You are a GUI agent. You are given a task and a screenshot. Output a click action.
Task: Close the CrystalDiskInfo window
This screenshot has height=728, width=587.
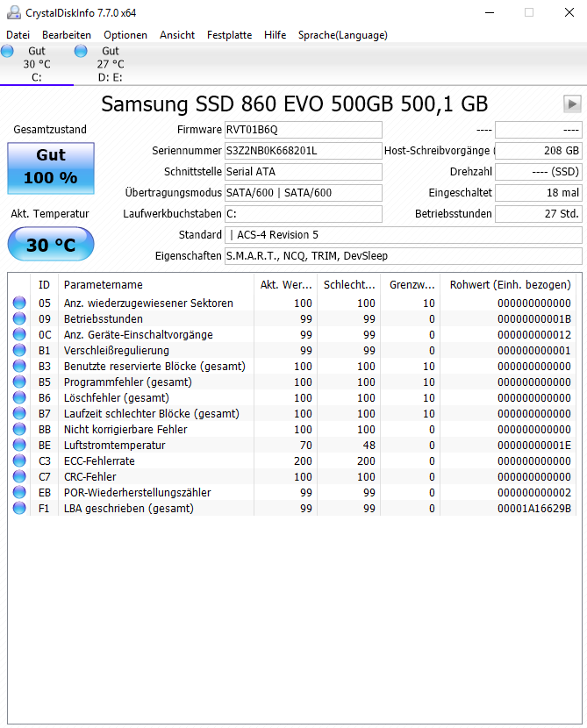pos(569,12)
